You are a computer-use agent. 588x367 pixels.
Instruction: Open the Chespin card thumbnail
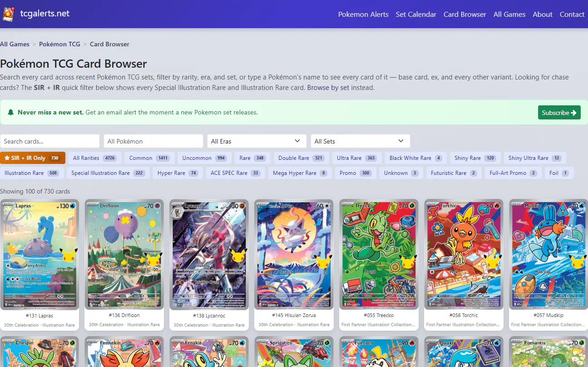pyautogui.click(x=40, y=352)
